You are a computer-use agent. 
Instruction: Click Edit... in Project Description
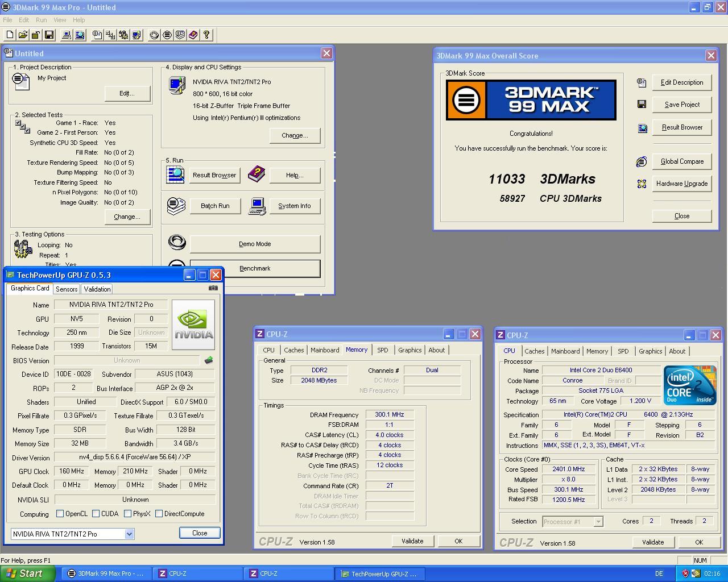point(127,93)
